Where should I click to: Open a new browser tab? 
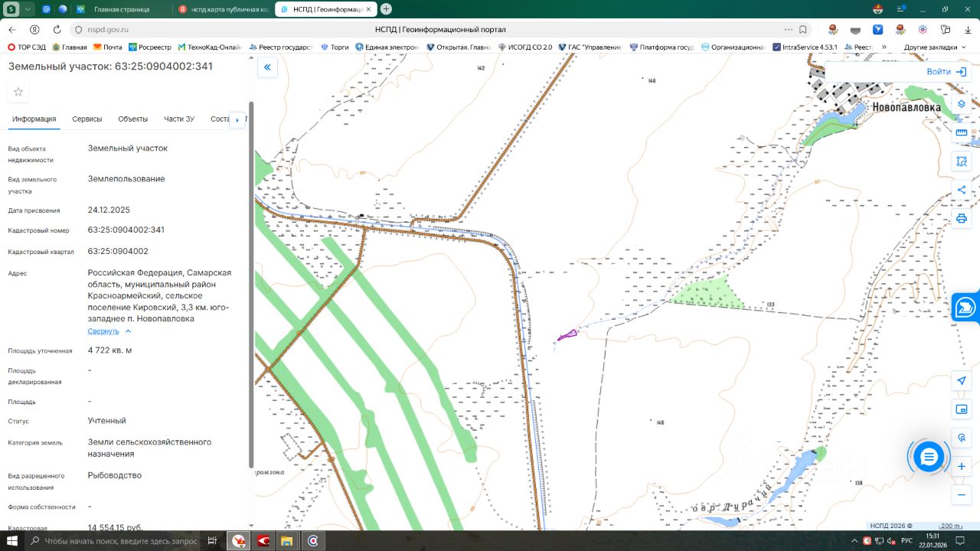386,9
